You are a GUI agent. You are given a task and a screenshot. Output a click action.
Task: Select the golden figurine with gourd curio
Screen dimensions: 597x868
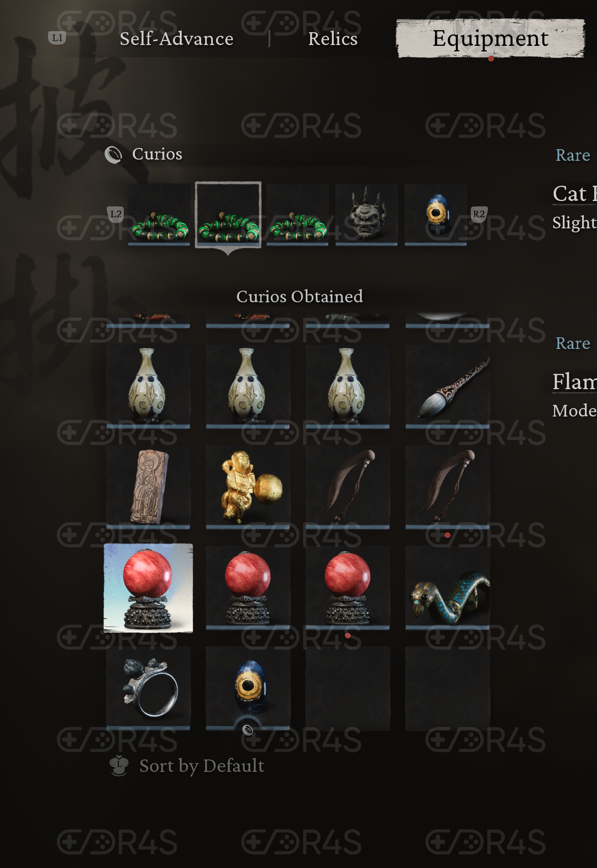click(x=248, y=487)
